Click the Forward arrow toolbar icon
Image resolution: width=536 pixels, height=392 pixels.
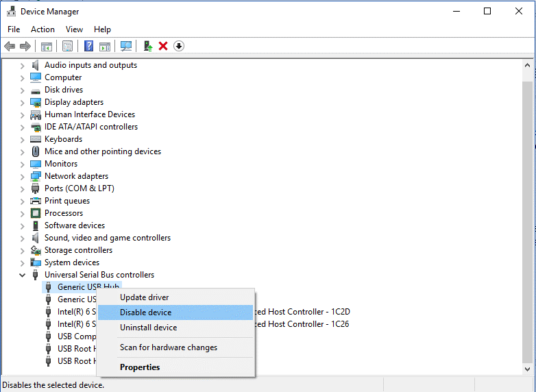tap(25, 46)
